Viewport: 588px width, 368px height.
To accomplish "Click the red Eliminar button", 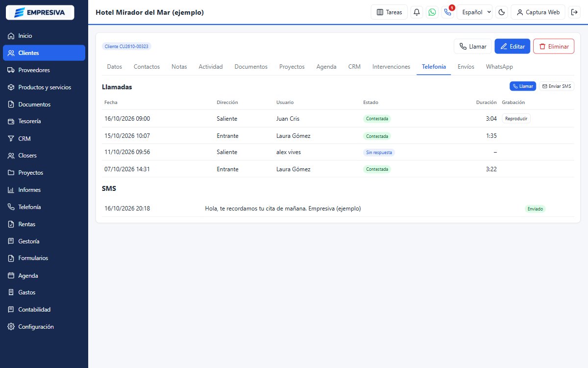I will tap(554, 47).
